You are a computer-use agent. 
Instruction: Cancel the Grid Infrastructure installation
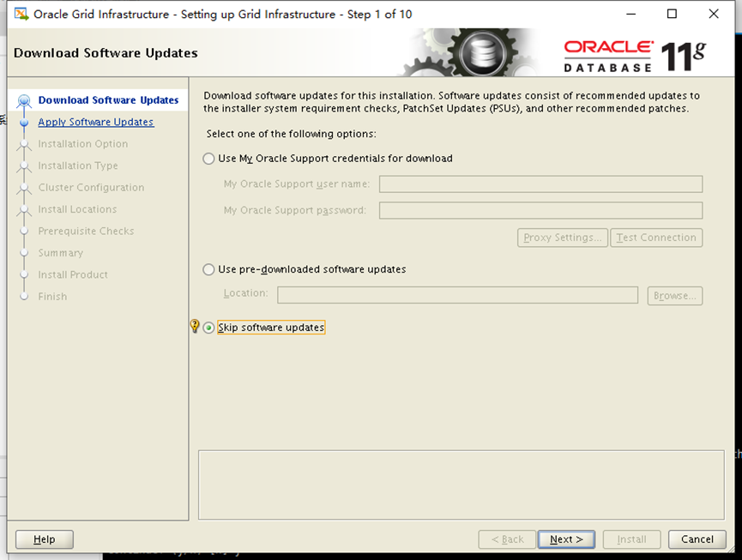tap(697, 539)
